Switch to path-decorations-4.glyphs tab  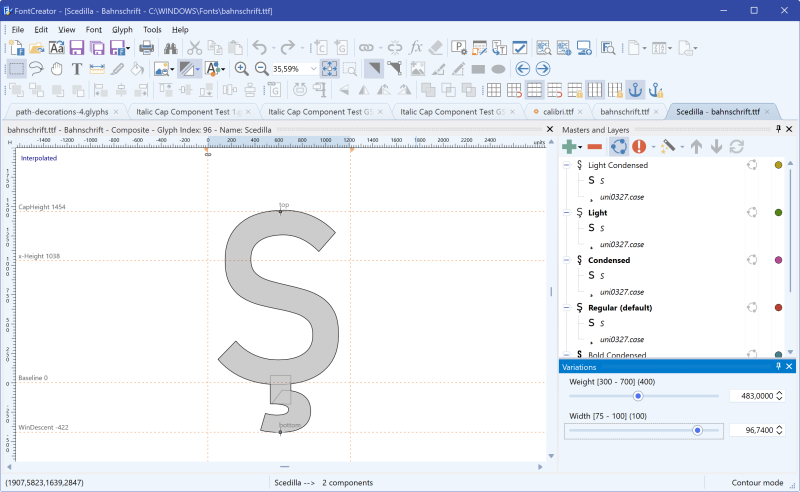tap(62, 111)
